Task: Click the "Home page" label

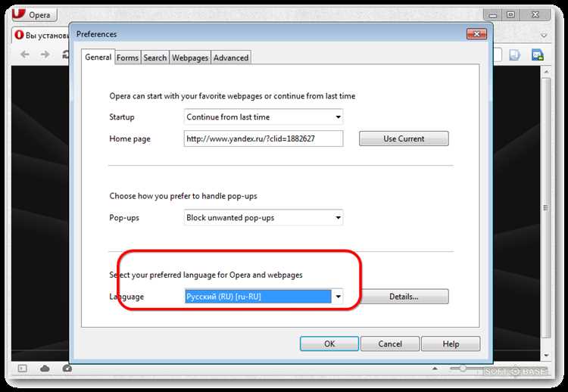Action: coord(130,139)
